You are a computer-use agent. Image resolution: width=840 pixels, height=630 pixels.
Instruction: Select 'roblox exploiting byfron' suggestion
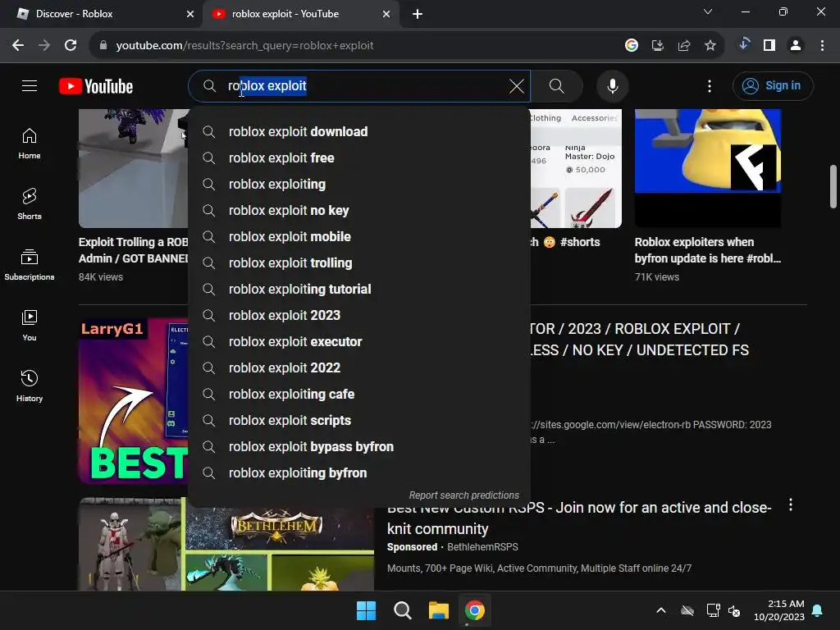click(359, 473)
